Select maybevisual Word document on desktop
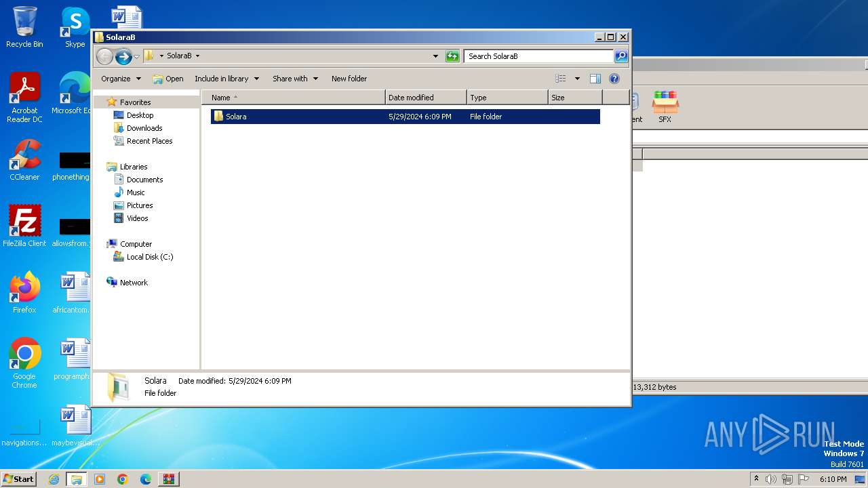The height and width of the screenshot is (488, 868). pyautogui.click(x=75, y=426)
